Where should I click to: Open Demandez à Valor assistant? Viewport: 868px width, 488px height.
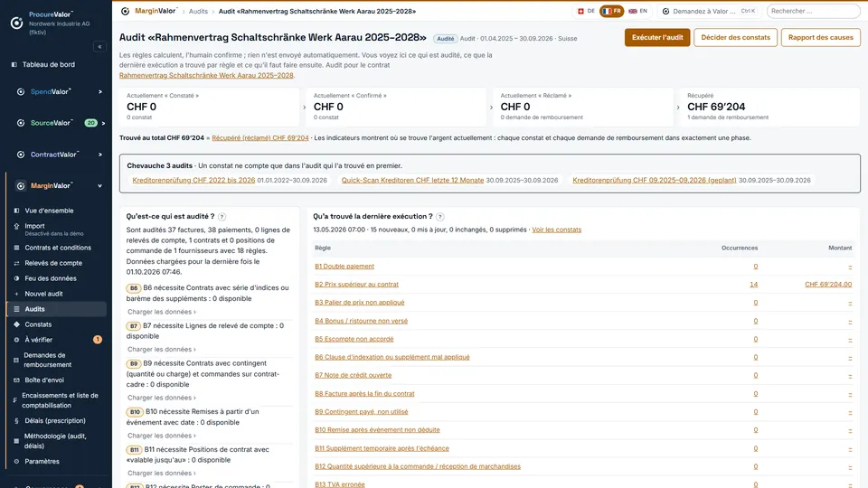click(709, 11)
